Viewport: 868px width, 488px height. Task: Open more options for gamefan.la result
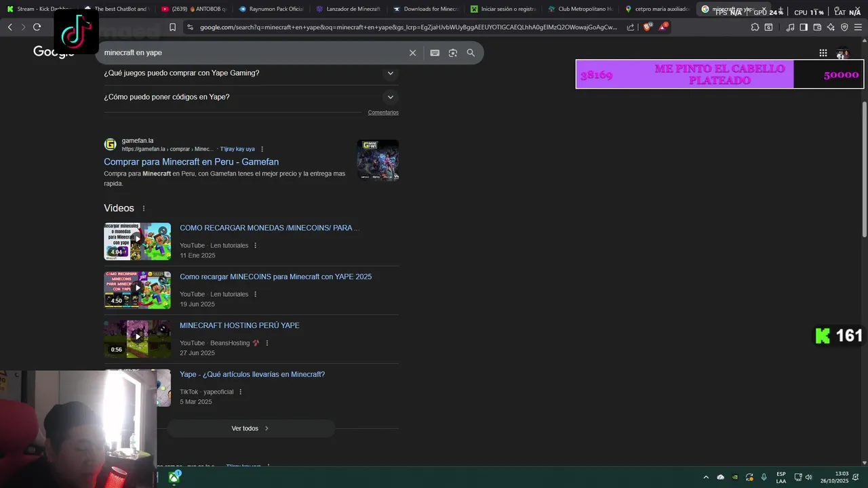click(x=262, y=149)
